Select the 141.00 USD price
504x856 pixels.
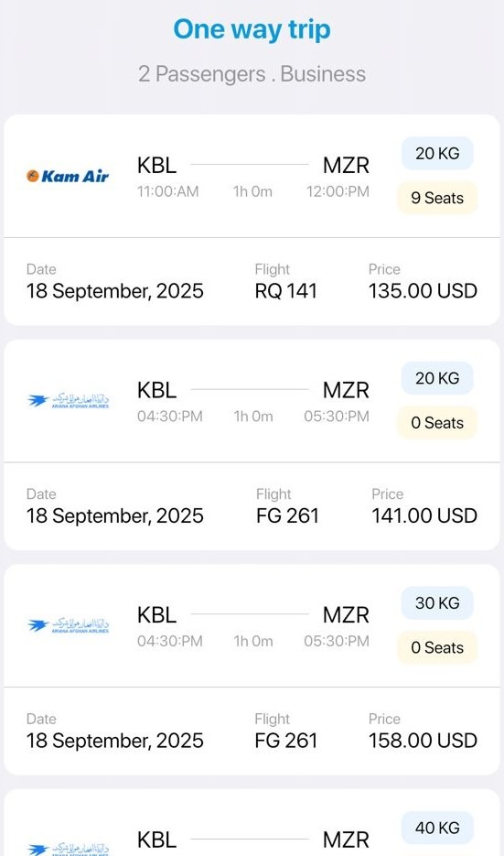click(424, 516)
